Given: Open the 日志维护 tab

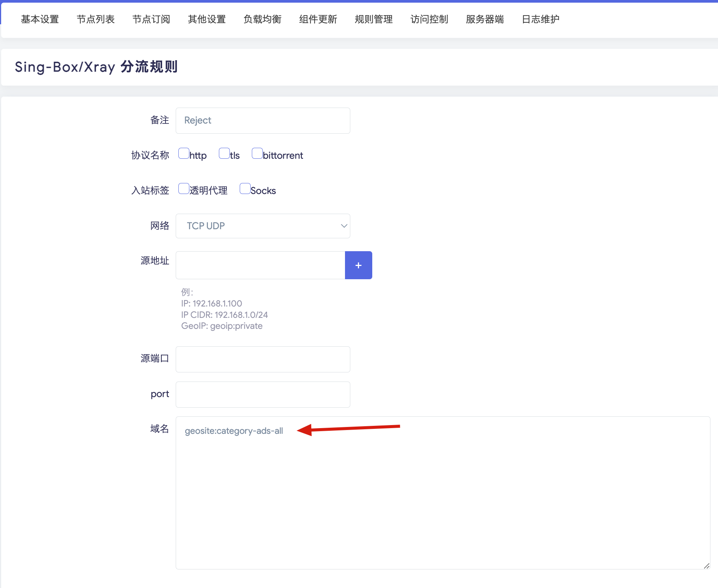Looking at the screenshot, I should click(x=540, y=19).
